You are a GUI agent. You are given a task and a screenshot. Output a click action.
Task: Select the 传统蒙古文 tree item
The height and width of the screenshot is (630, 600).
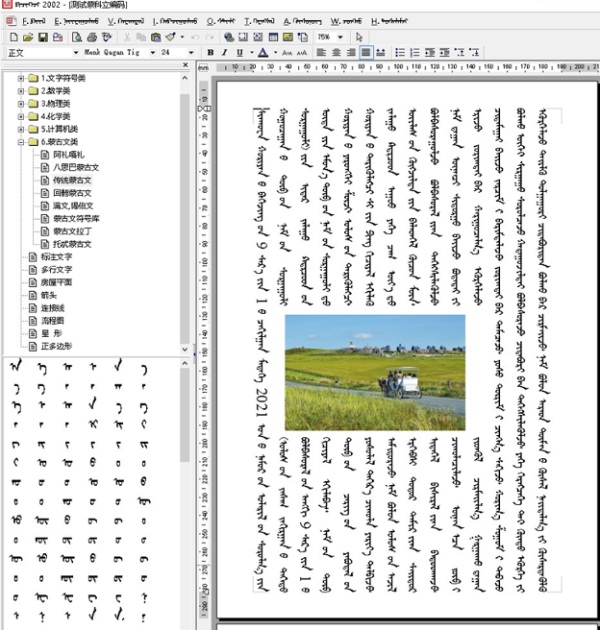coord(72,180)
